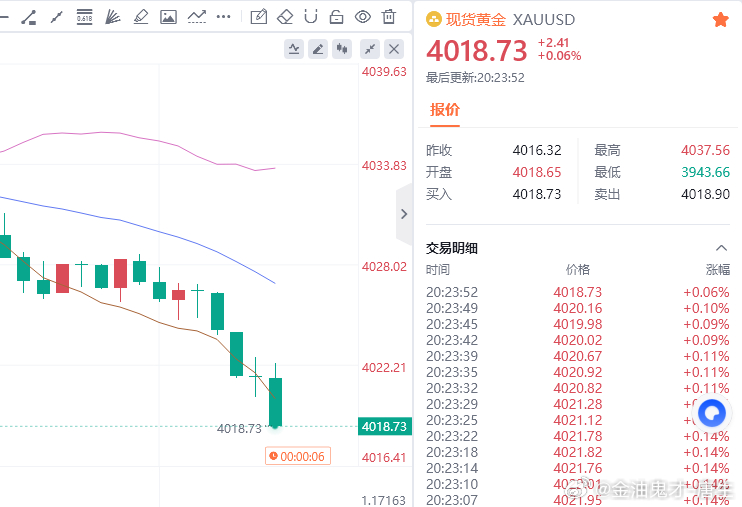742x507 pixels.
Task: Click the gold coin icon beside 现货黄金
Action: click(434, 19)
